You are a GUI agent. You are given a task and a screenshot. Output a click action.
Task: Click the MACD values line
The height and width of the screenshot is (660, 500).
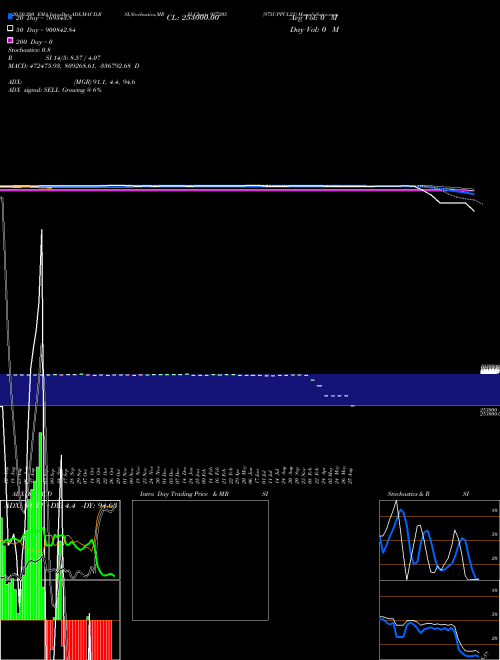click(74, 66)
